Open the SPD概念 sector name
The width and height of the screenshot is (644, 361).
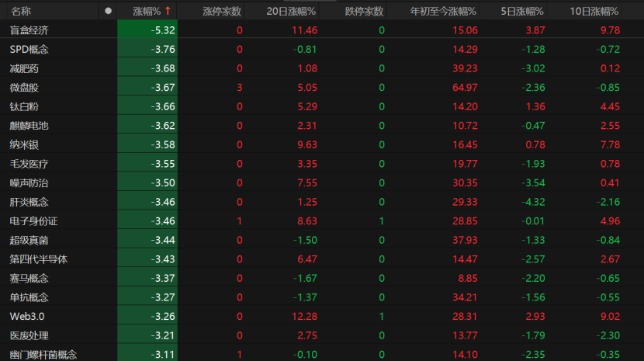click(29, 49)
